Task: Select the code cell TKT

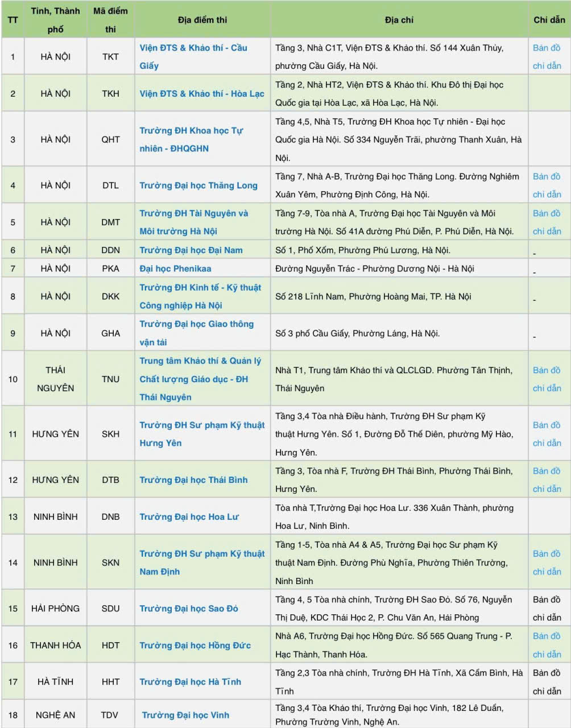Action: (x=111, y=57)
